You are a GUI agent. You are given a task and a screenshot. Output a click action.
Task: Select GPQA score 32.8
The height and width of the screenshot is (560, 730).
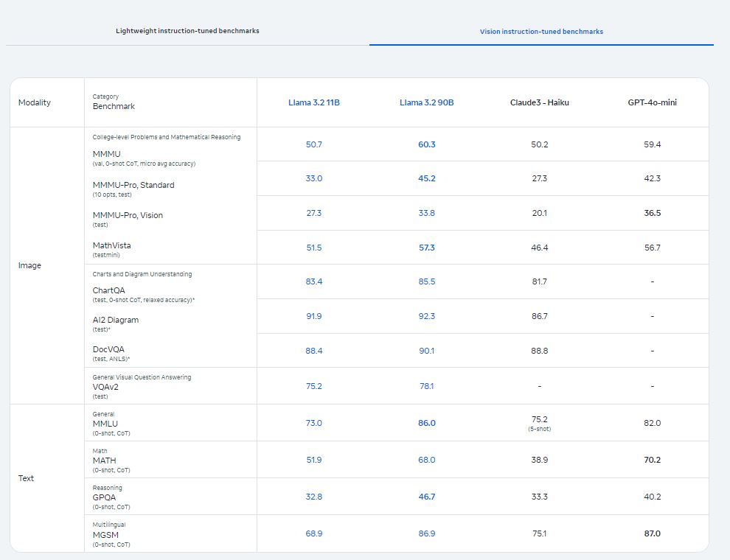point(314,497)
